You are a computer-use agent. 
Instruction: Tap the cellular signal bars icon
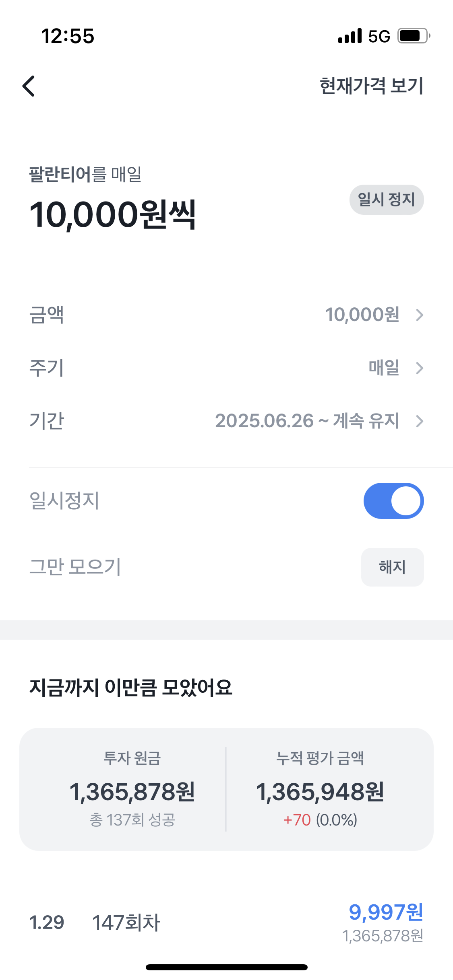(x=350, y=36)
